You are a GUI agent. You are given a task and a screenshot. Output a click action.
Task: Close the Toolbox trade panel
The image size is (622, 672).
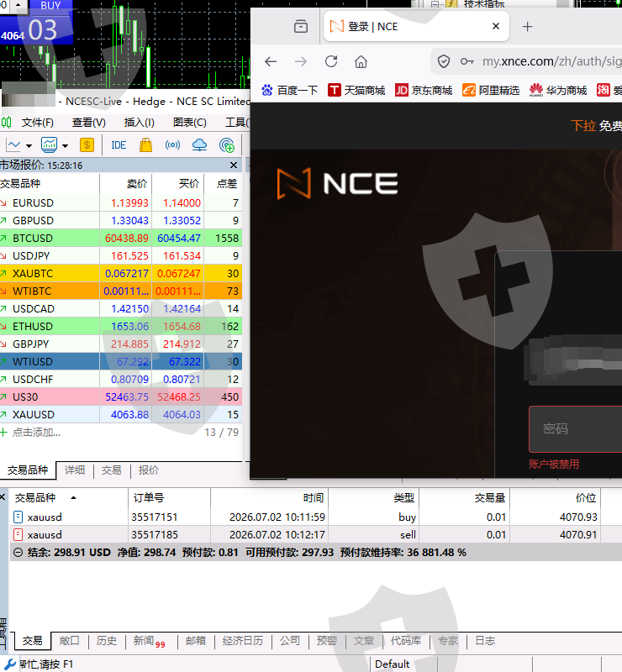coord(3,497)
